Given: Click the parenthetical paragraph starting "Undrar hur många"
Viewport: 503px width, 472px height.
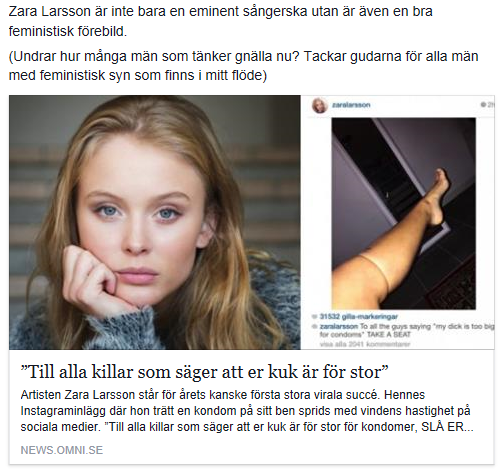Looking at the screenshot, I should pos(243,66).
